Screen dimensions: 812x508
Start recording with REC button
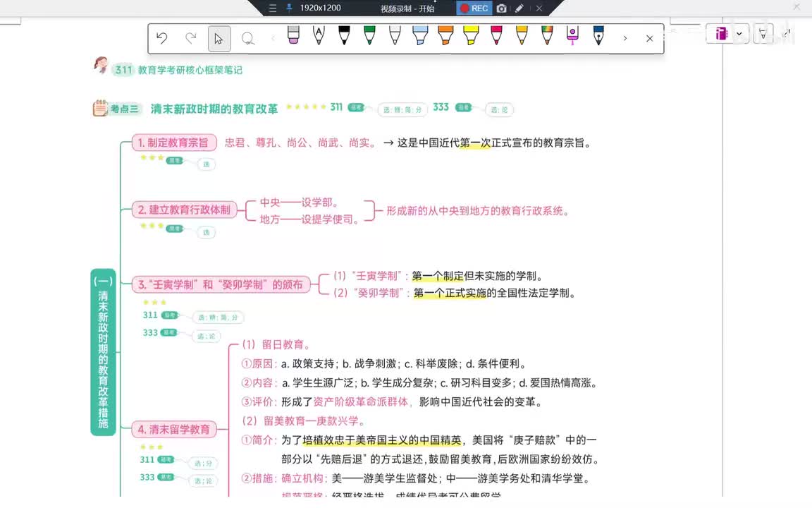click(x=474, y=8)
